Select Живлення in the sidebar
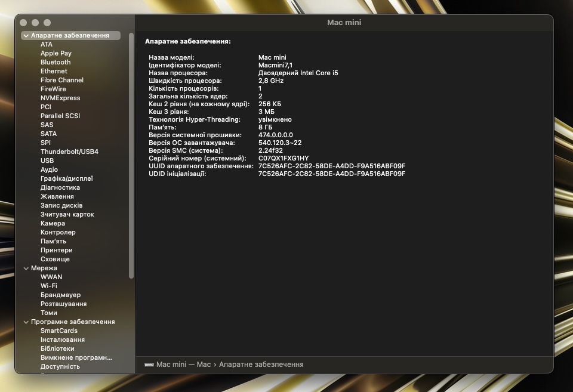This screenshot has height=392, width=573. coord(57,196)
